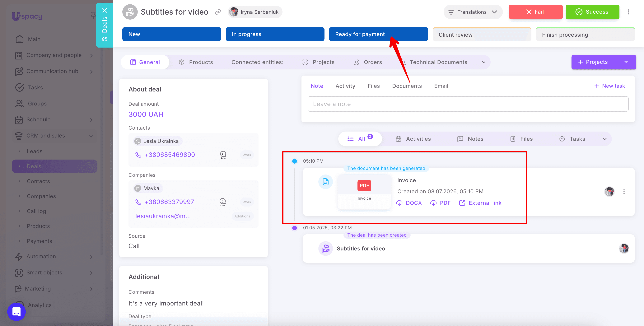Click user avatar on deal created entry

(x=624, y=249)
